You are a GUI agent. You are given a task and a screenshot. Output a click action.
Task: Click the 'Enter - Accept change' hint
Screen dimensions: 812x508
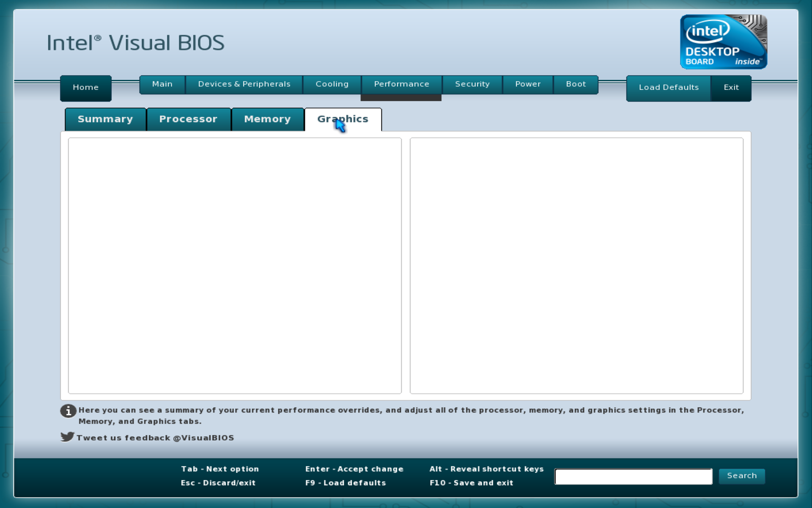(354, 469)
